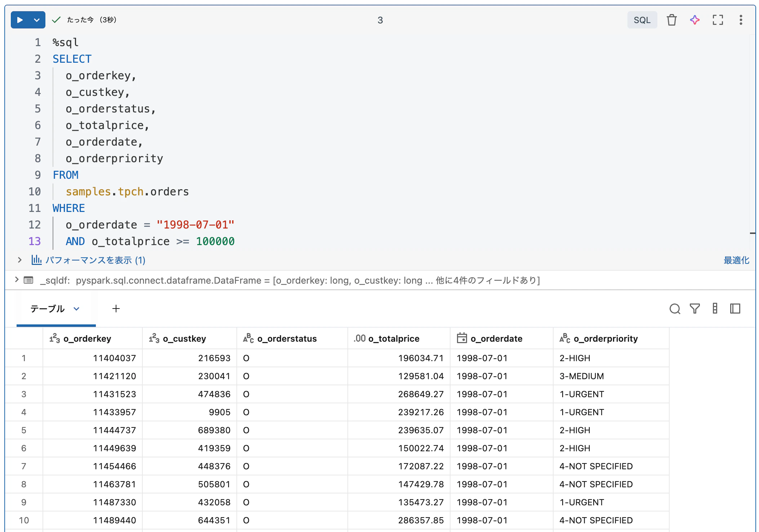Click the %sql magic command line
Screen dimensions: 759x532
66,42
